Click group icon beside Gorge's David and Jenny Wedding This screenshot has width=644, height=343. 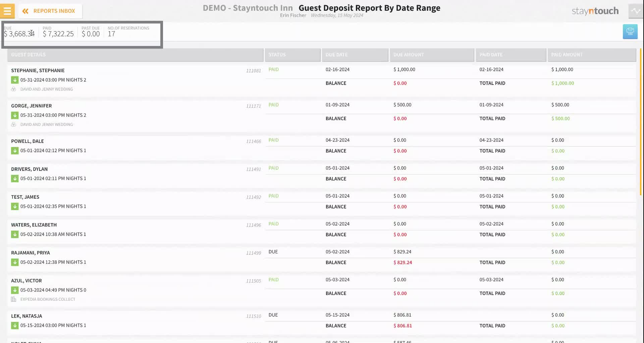[13, 125]
